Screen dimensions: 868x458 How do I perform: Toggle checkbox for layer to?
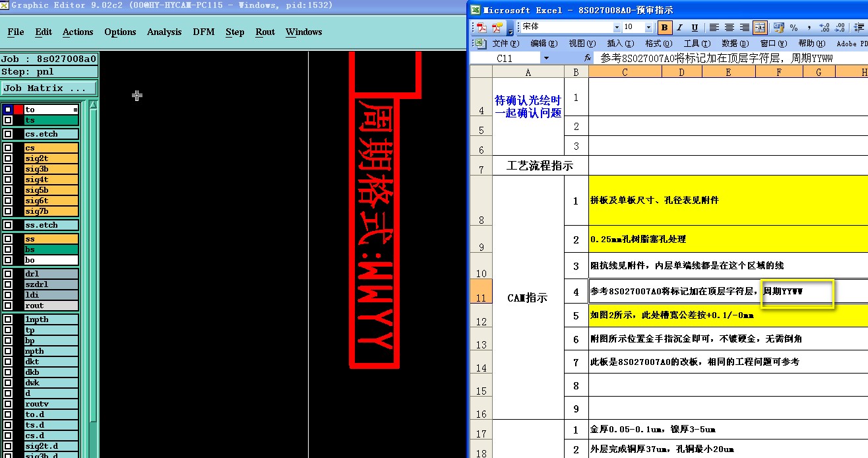coord(8,110)
